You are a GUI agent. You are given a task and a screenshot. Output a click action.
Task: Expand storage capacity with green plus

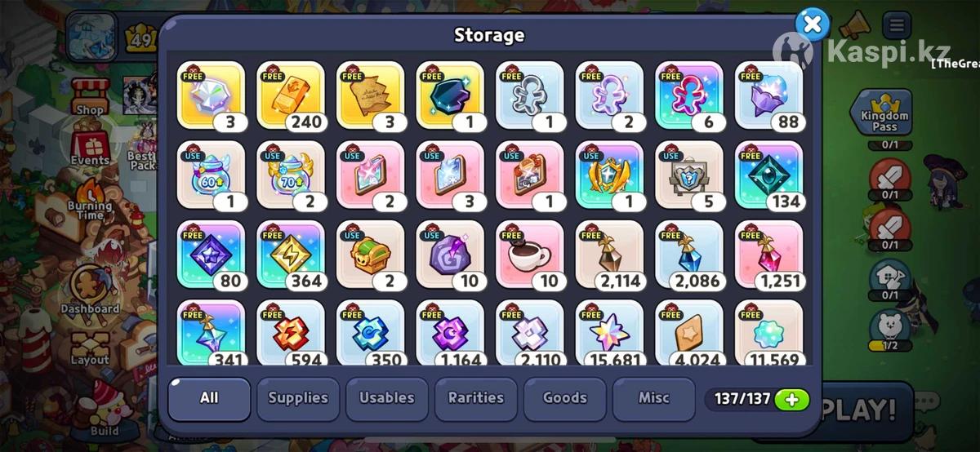point(791,399)
